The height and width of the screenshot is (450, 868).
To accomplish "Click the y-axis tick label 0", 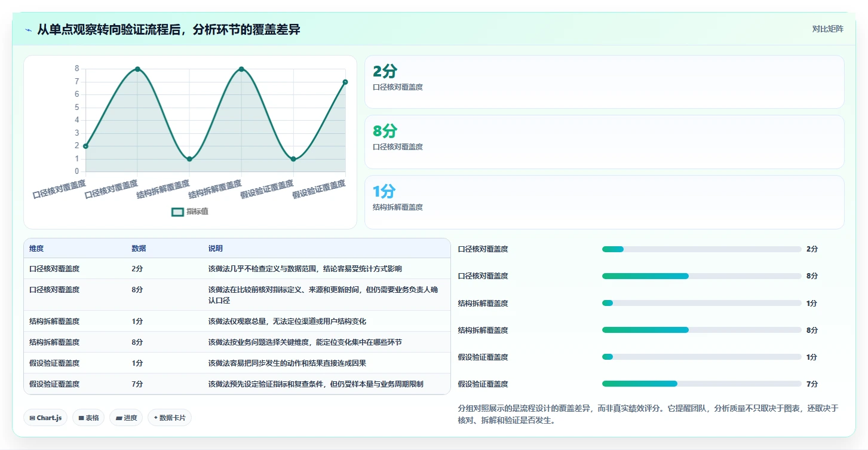I will (76, 172).
